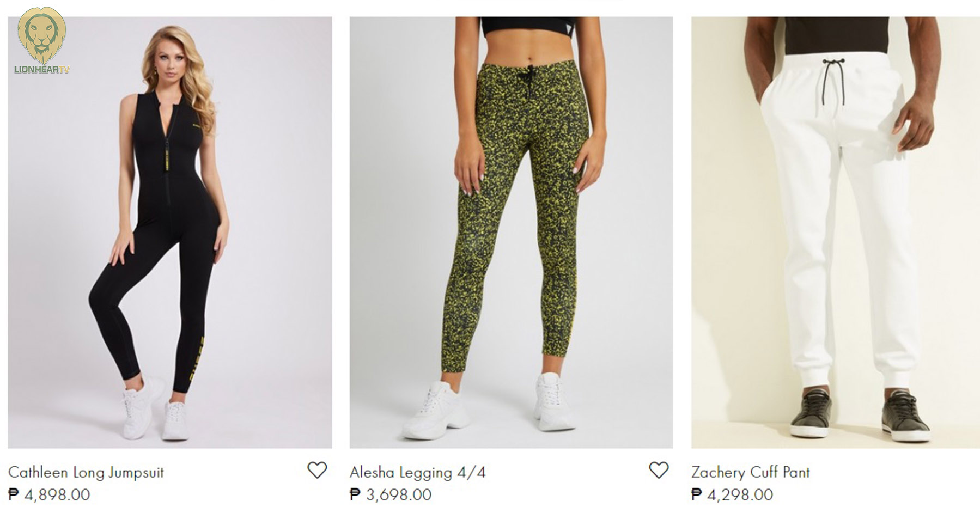Add Alesha Legging 4/4 to wishlist heart
980x513 pixels.
pos(658,470)
